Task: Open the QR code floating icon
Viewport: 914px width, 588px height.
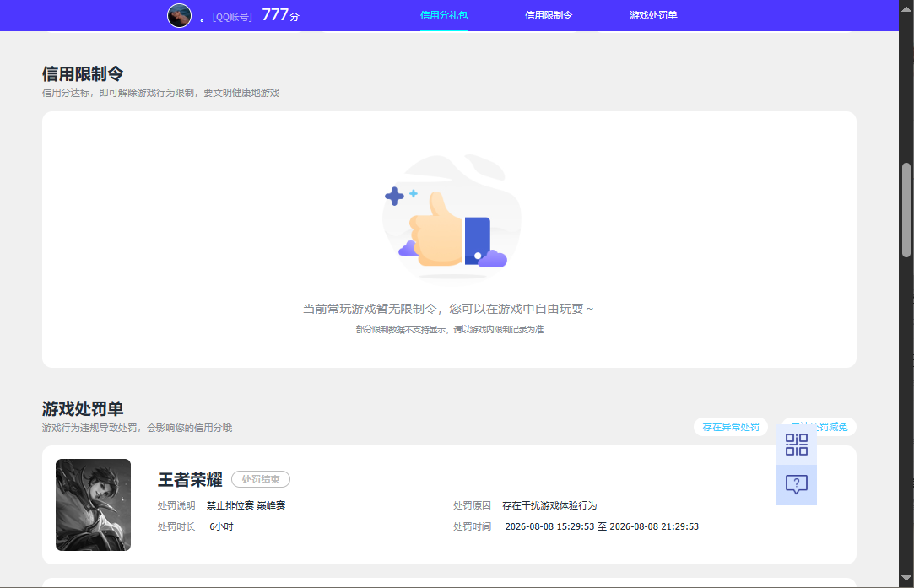Action: (x=796, y=445)
